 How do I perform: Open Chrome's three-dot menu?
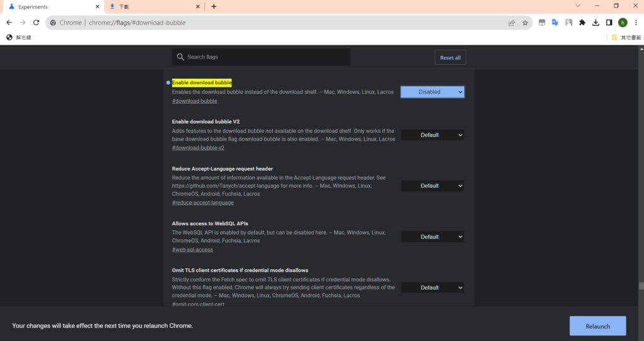(636, 23)
